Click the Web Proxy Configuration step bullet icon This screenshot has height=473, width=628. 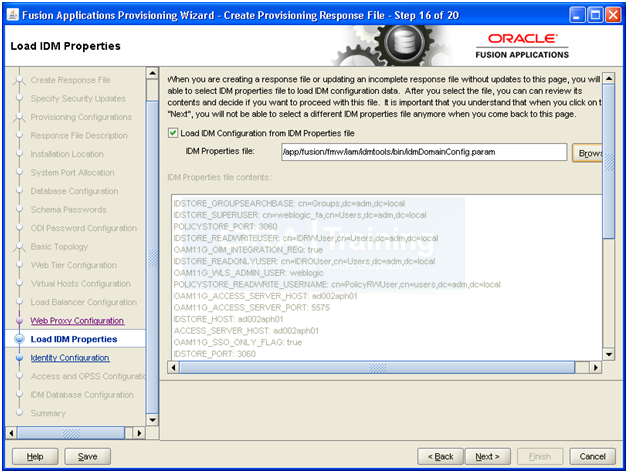[19, 321]
